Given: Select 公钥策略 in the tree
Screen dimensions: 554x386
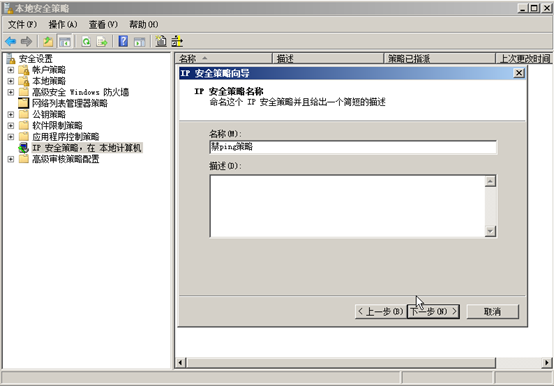Looking at the screenshot, I should 49,114.
